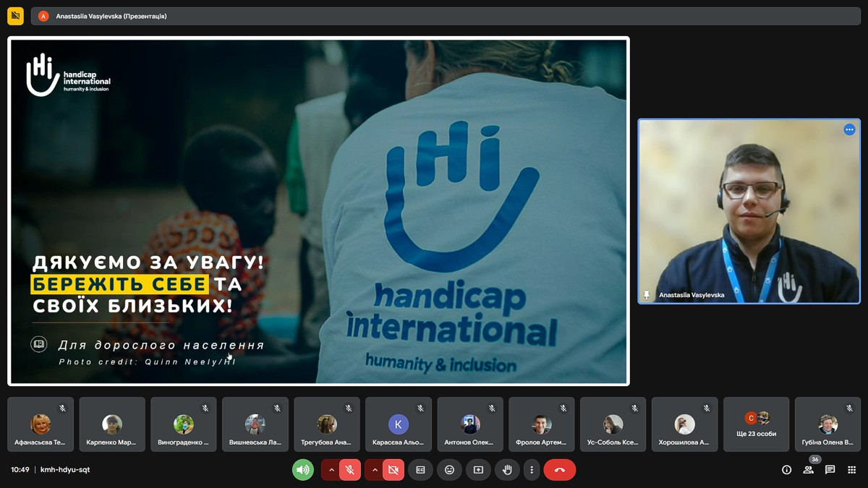The image size is (868, 488).
Task: Open microphone audio settings chevron
Action: (x=332, y=470)
